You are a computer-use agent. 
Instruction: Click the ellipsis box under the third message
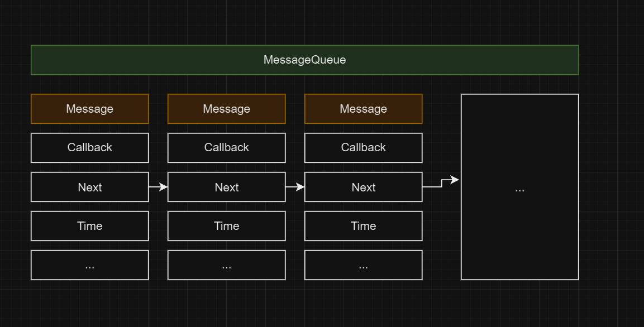(363, 265)
